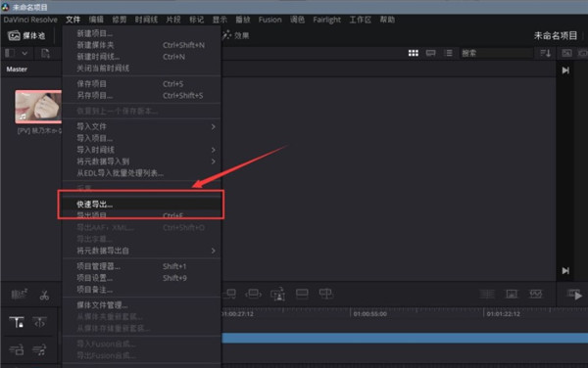Click the 效果 (Effects) magic wand button

coord(236,35)
